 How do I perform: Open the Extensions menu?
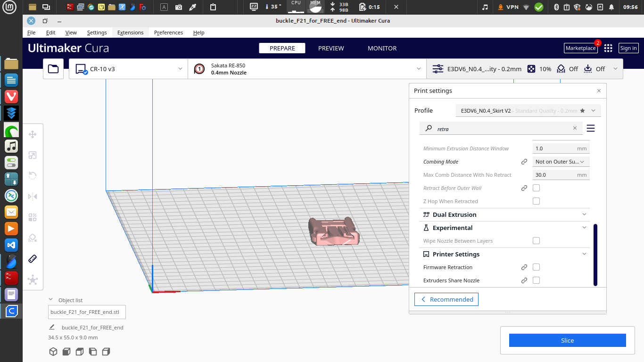click(x=130, y=33)
